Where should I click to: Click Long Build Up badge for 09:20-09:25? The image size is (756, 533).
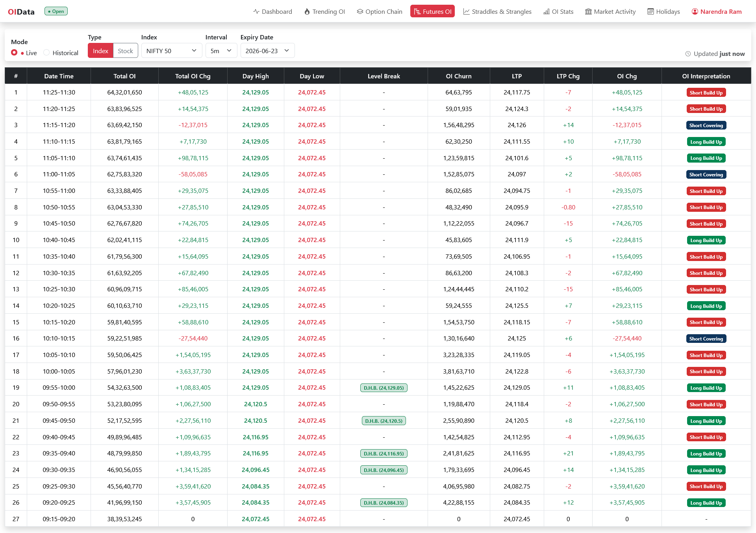(706, 503)
